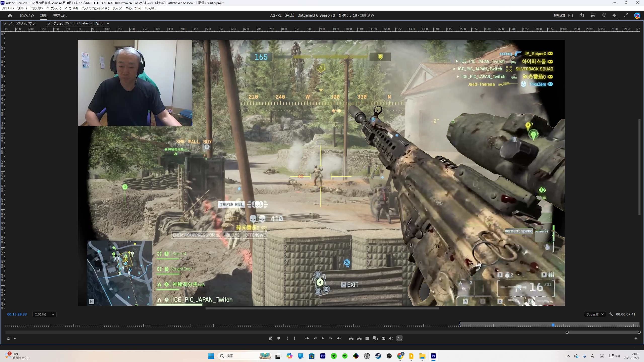Image resolution: width=644 pixels, height=362 pixels.
Task: Export a frame with the camera icon
Action: (367, 338)
